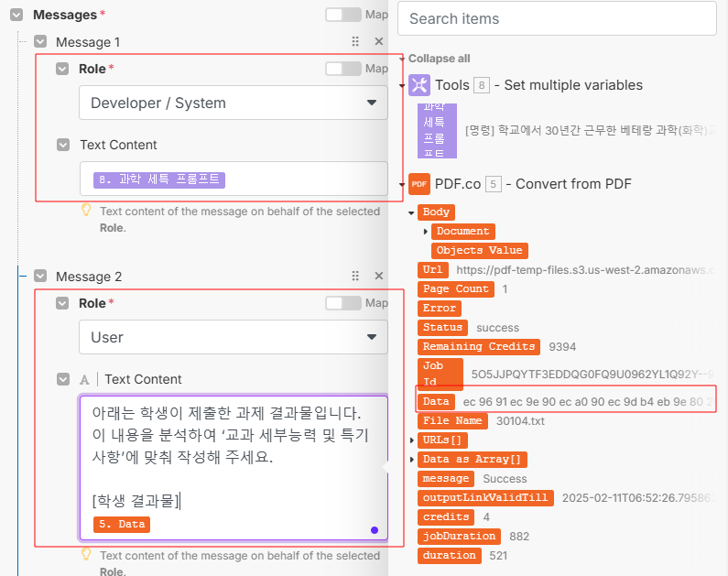The image size is (728, 576).
Task: Click the lightbulb hint under Message 1
Action: 86,210
